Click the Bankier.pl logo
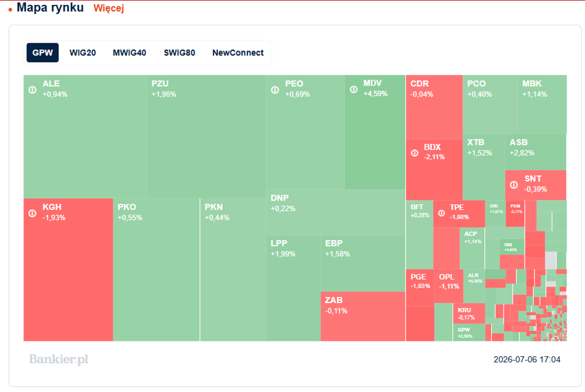Image resolution: width=585 pixels, height=392 pixels. point(59,359)
